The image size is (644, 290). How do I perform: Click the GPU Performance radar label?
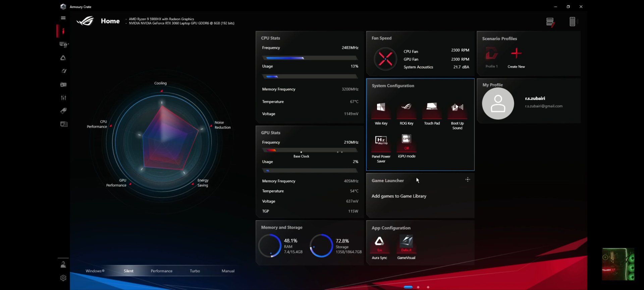116,183
